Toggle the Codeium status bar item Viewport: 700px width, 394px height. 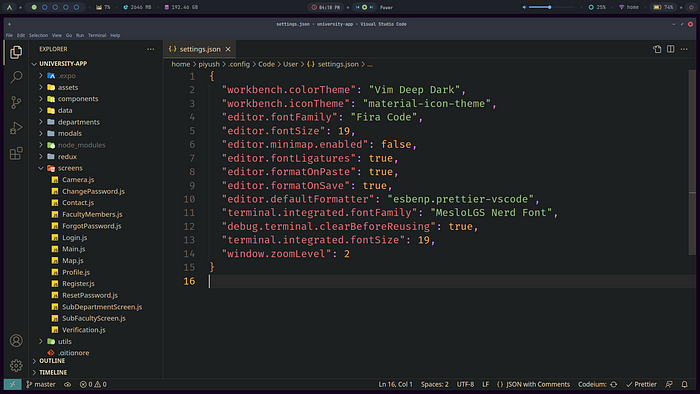tap(598, 384)
